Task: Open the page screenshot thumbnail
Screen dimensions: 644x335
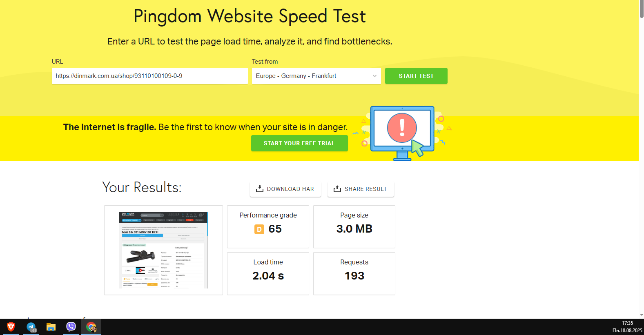Action: (163, 250)
